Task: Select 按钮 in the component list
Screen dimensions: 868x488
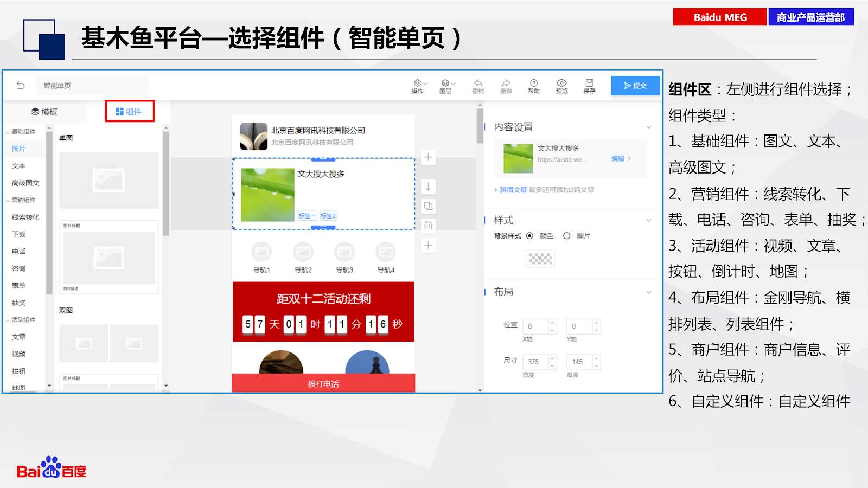Action: [x=19, y=371]
